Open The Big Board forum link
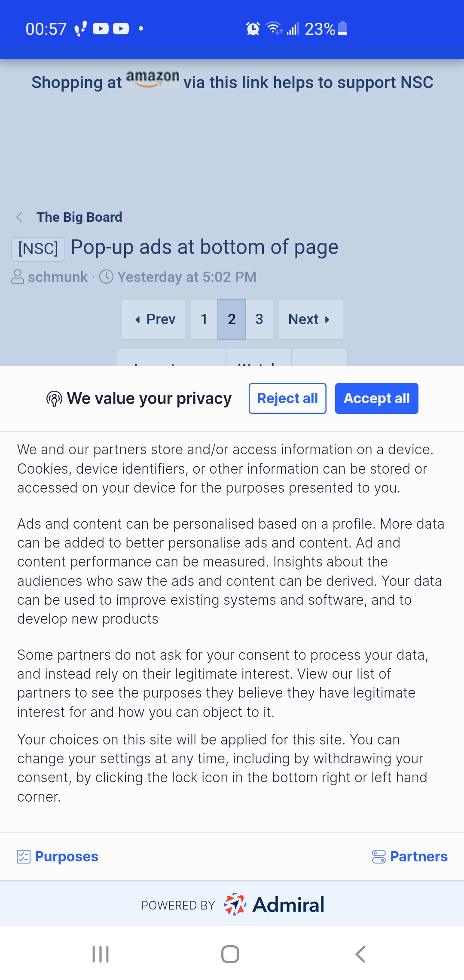This screenshot has width=464, height=980. click(79, 217)
